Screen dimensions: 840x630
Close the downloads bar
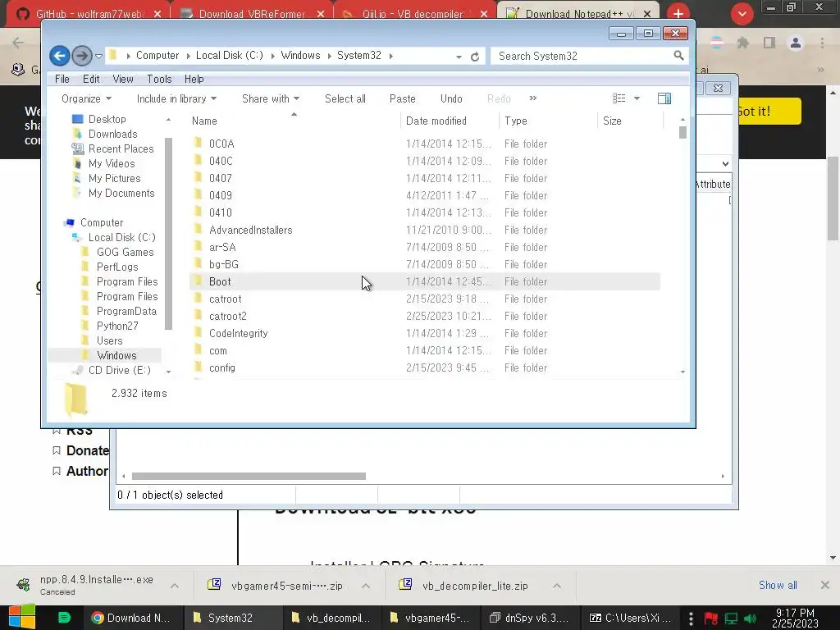coord(825,585)
